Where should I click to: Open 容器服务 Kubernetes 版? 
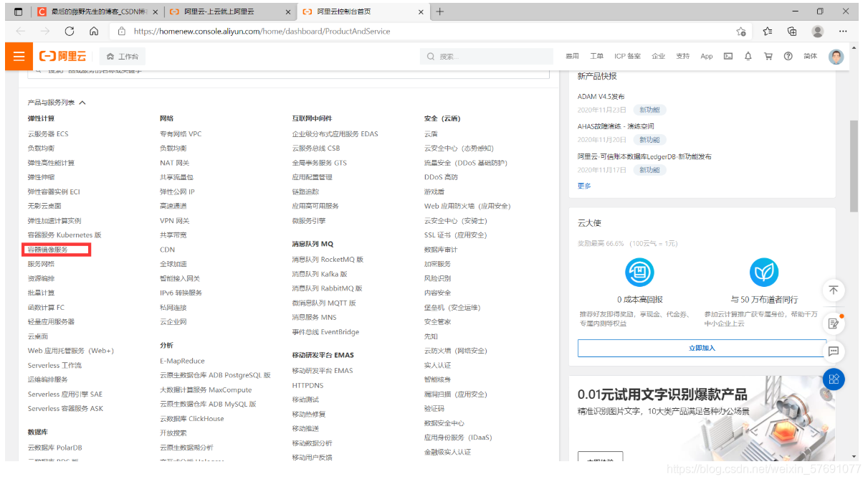pos(65,235)
